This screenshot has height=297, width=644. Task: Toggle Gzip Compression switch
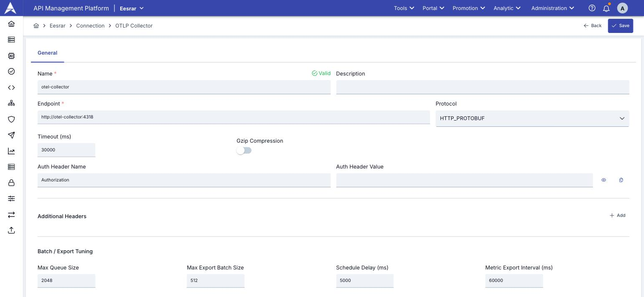[244, 151]
